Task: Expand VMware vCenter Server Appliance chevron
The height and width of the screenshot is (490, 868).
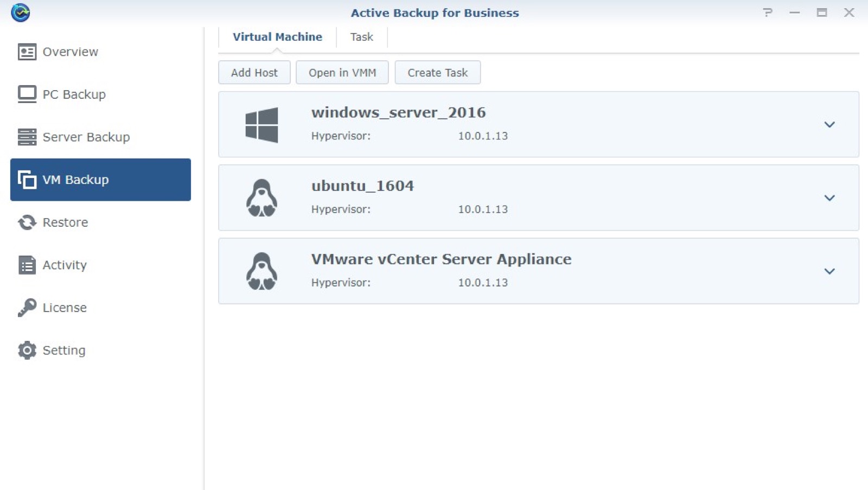Action: point(829,271)
